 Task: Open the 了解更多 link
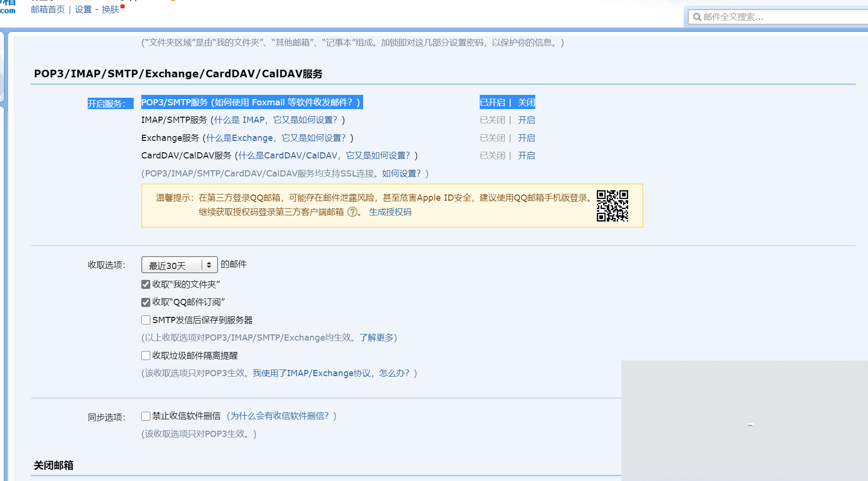point(376,338)
